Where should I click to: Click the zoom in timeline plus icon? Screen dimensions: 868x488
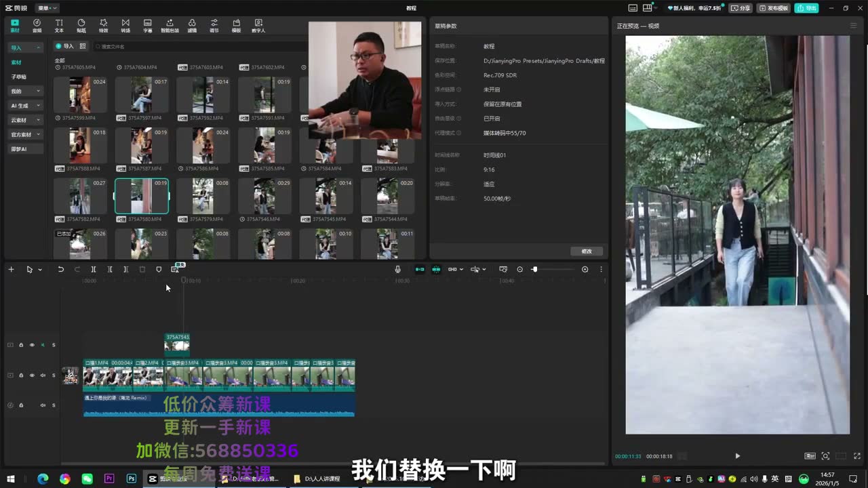coord(585,269)
